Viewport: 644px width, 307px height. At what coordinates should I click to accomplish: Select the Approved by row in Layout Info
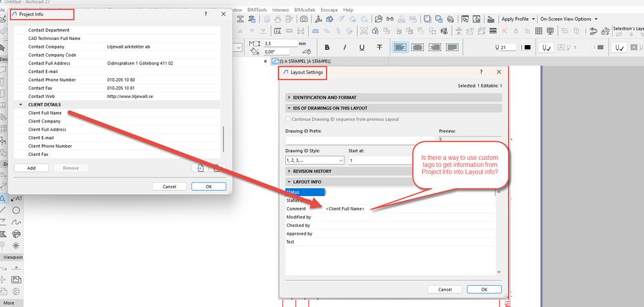pos(391,233)
